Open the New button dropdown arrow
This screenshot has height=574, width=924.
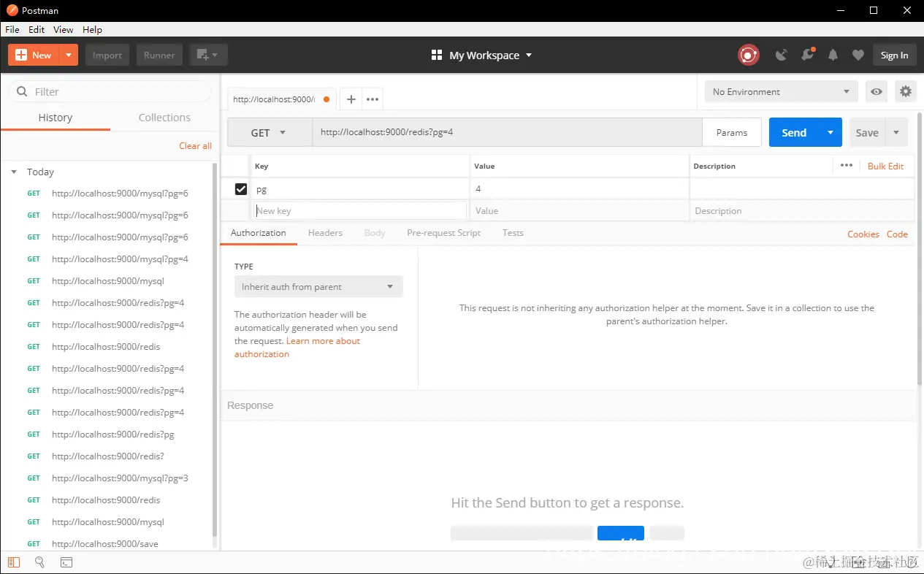pyautogui.click(x=69, y=55)
